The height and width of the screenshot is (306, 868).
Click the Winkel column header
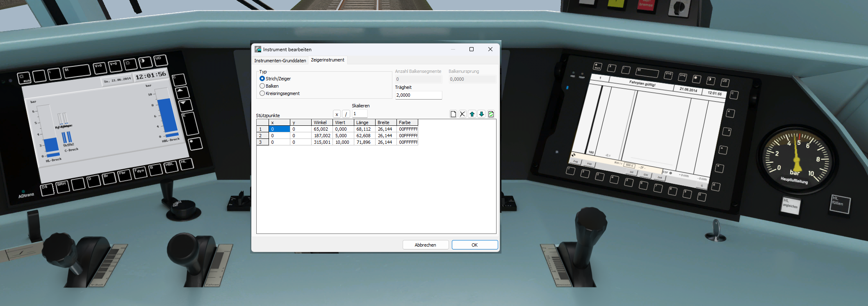coord(322,122)
